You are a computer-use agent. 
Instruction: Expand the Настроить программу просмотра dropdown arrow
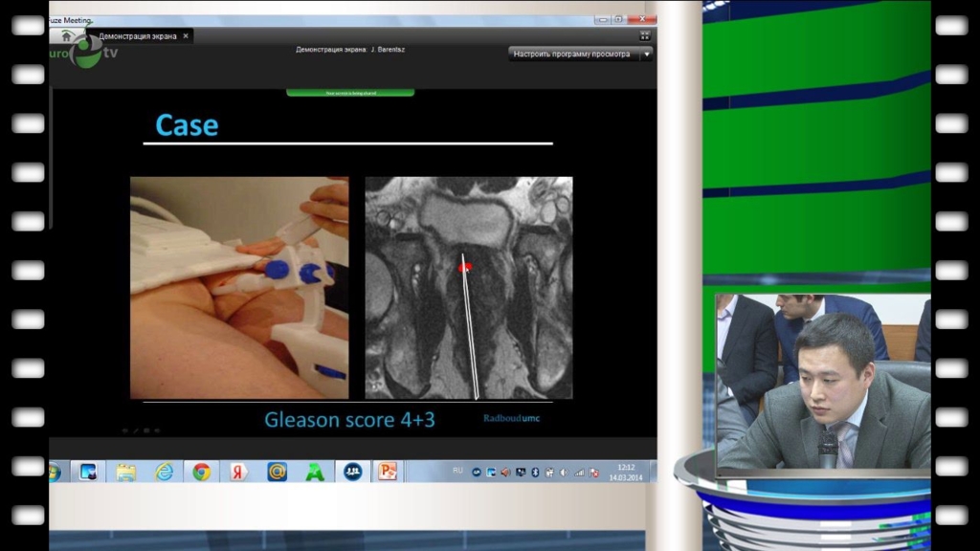pyautogui.click(x=647, y=55)
